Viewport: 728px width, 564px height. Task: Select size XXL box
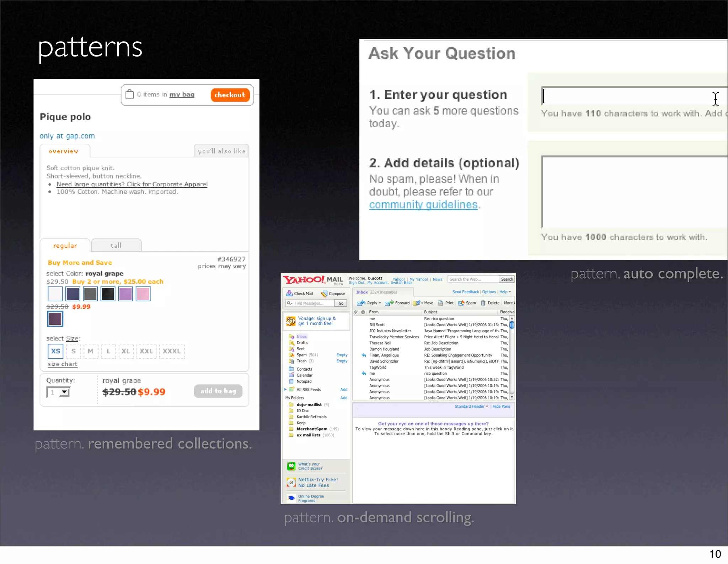[x=146, y=351]
